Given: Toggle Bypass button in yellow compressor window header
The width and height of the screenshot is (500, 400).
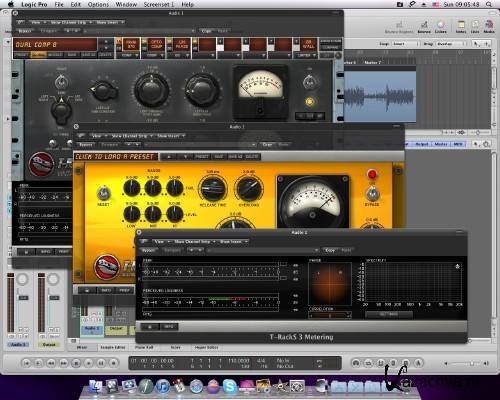Looking at the screenshot, I should click(x=86, y=145).
